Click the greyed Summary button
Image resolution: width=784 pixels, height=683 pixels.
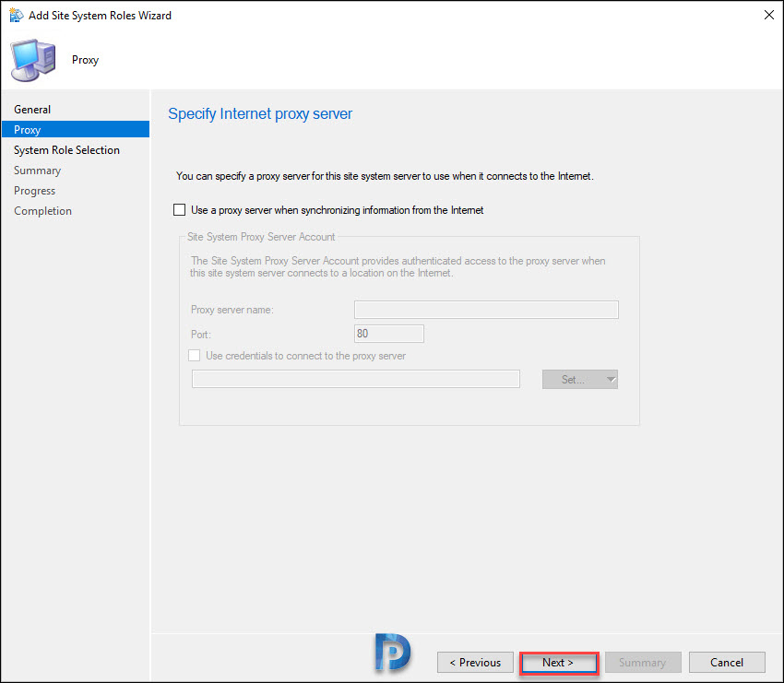pos(643,663)
